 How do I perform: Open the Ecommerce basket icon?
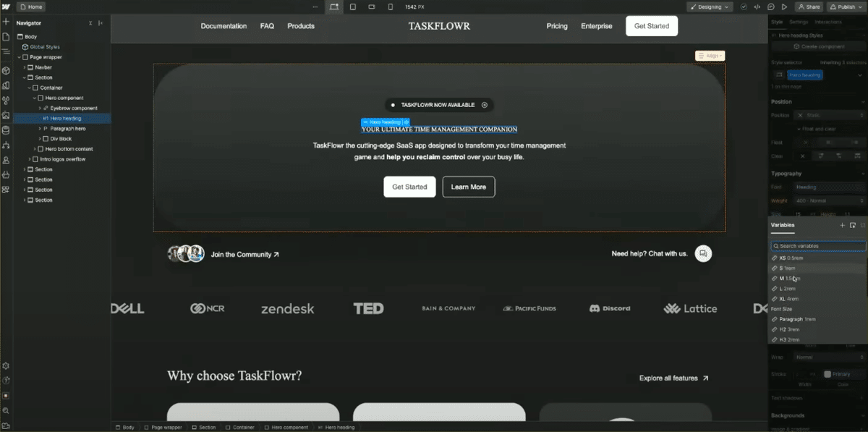click(6, 174)
